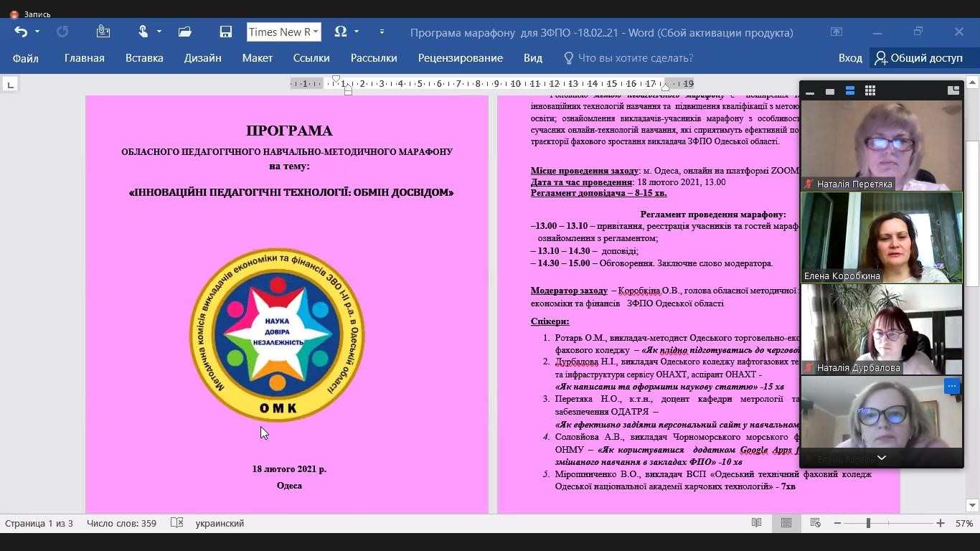Screen dimensions: 980x551
Task: Switch to Read Mode view
Action: coord(756,523)
